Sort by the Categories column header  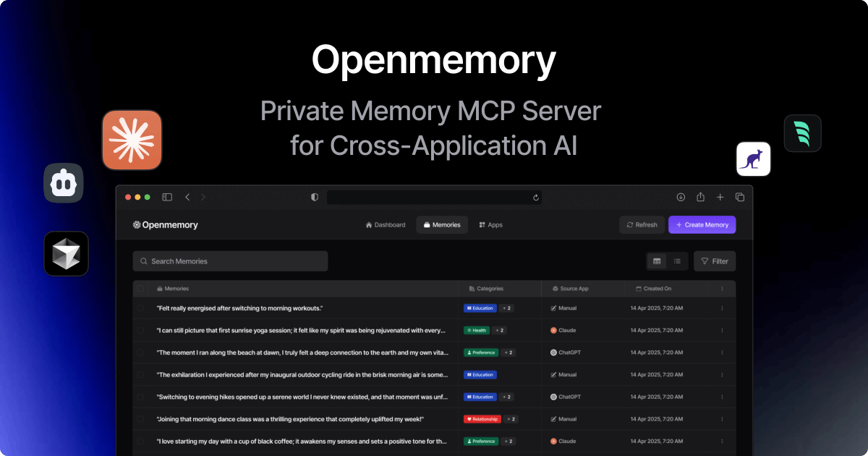[x=486, y=289]
